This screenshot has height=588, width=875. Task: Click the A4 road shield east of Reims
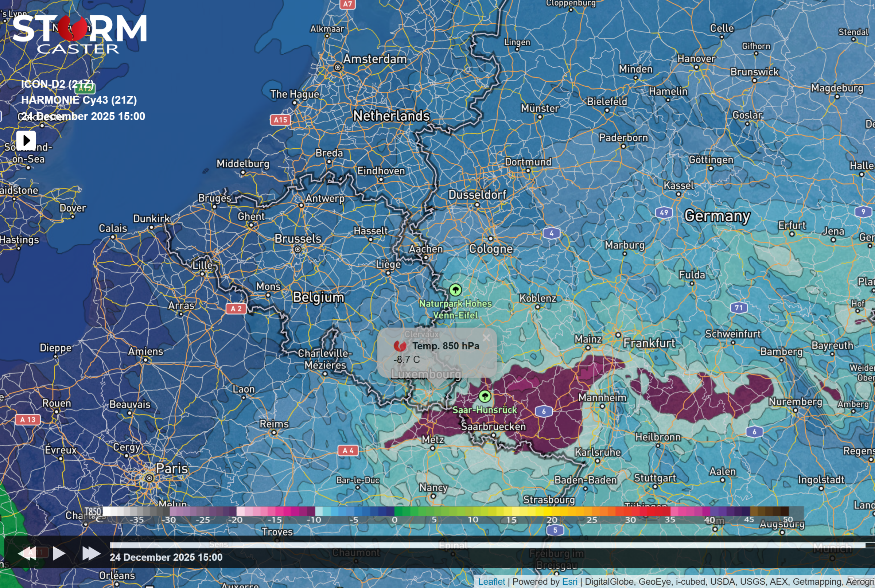[348, 450]
